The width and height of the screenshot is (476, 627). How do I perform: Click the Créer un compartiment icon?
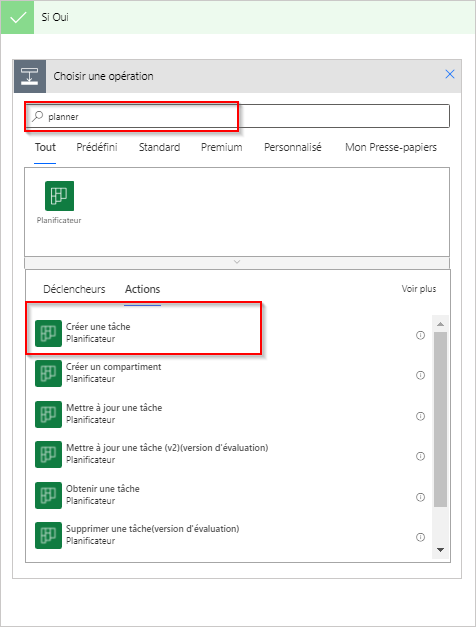coord(48,373)
